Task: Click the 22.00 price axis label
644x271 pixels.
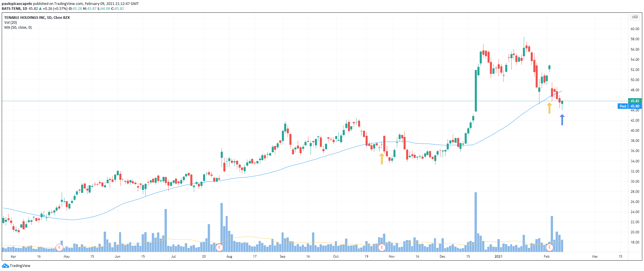Action: click(x=635, y=222)
